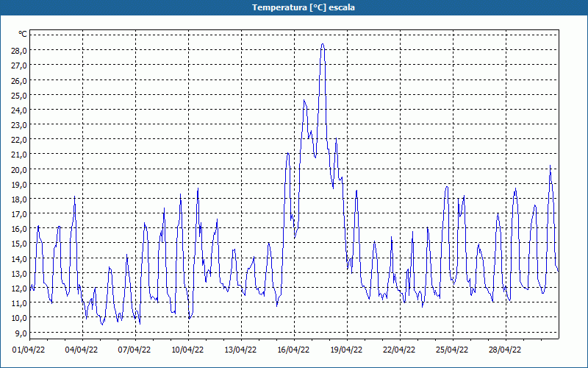Select the 13,0 axis value

[19, 273]
